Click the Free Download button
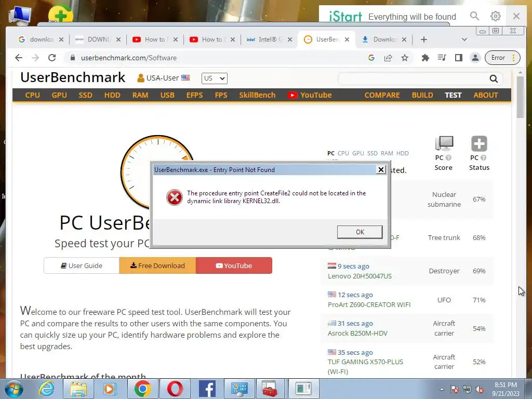 click(x=157, y=265)
